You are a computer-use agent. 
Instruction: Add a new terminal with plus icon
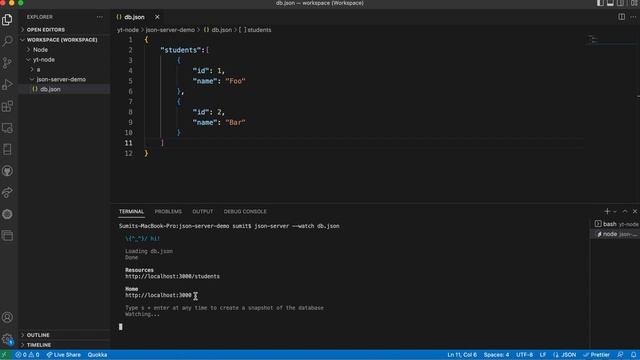tap(607, 211)
